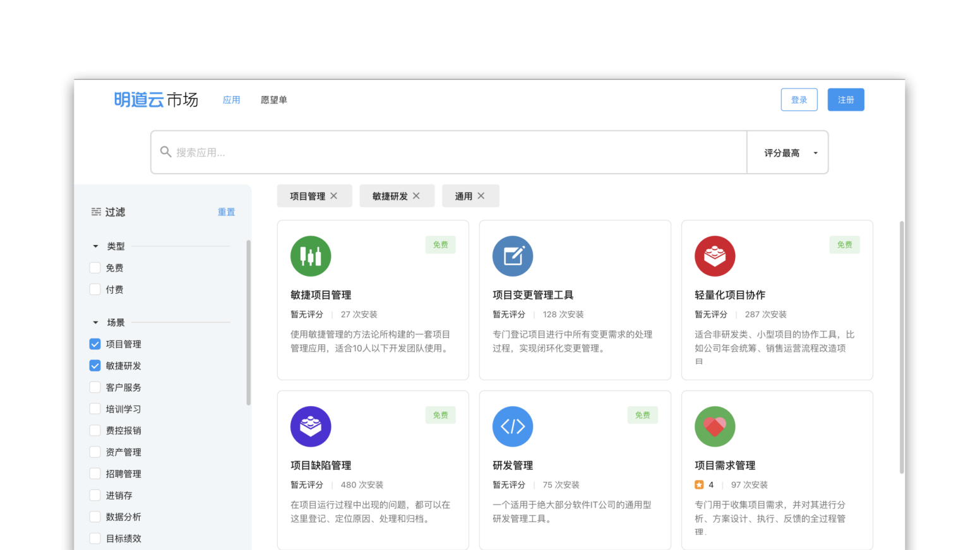Image resolution: width=980 pixels, height=550 pixels.
Task: Collapse the 类型 filter section
Action: pyautogui.click(x=95, y=246)
